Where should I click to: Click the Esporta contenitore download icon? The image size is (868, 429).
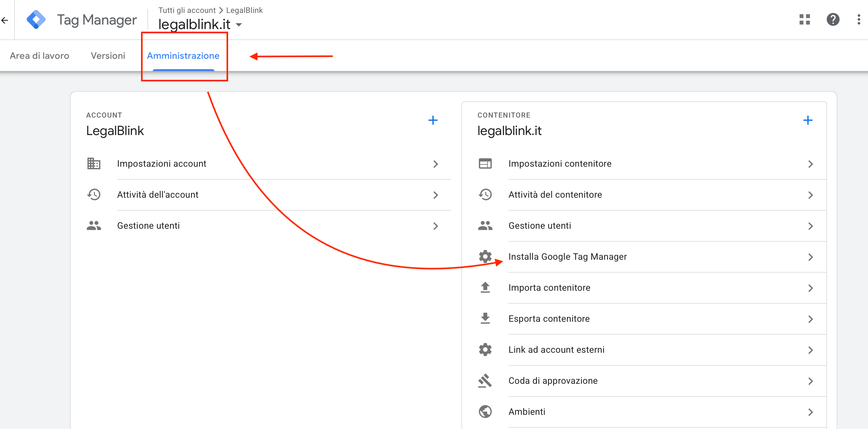click(485, 319)
